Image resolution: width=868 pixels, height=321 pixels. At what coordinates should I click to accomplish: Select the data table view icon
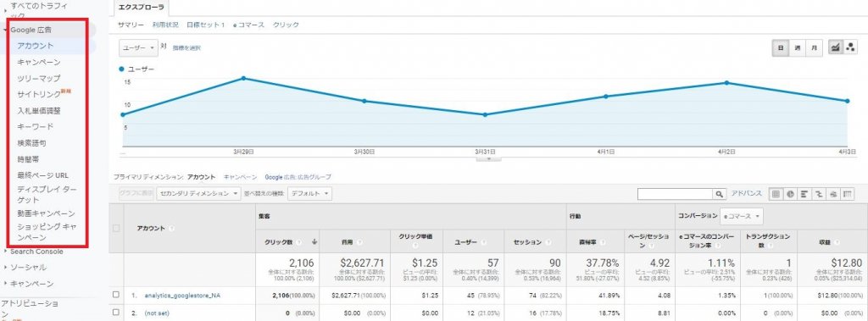(776, 194)
